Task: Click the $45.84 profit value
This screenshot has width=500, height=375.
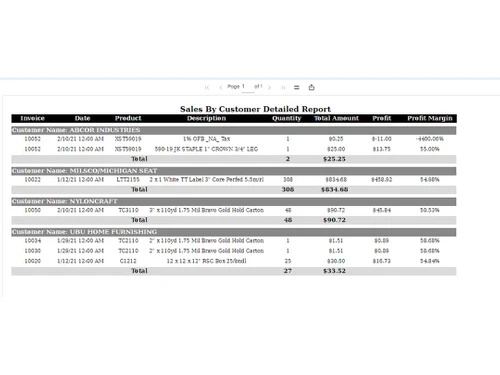Action: pyautogui.click(x=382, y=210)
